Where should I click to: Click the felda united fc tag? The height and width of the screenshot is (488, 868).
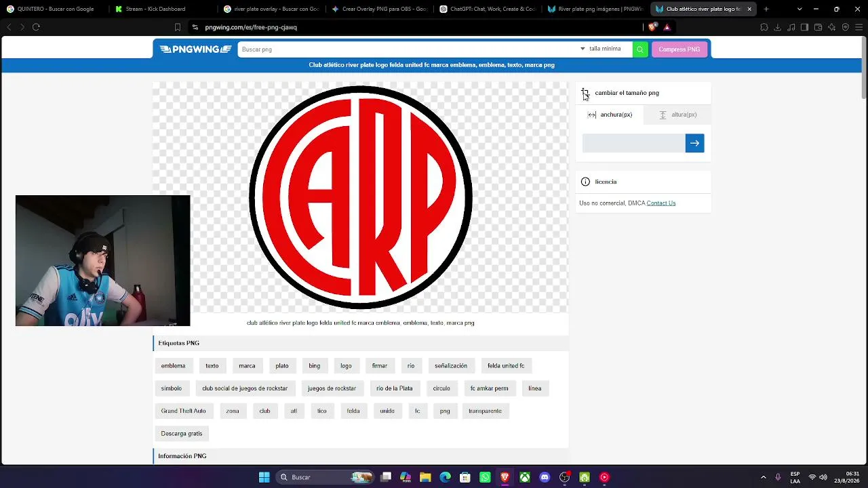point(506,366)
